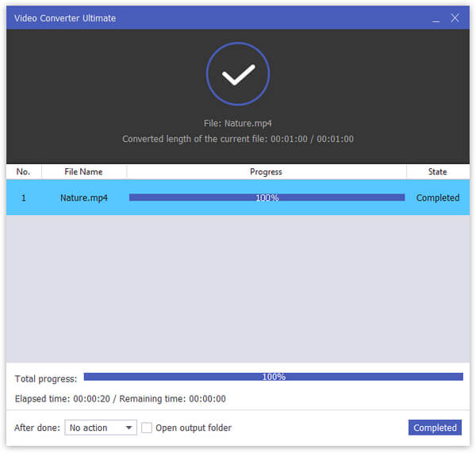The width and height of the screenshot is (476, 453).
Task: Close the Video Converter Ultimate window
Action: click(455, 18)
